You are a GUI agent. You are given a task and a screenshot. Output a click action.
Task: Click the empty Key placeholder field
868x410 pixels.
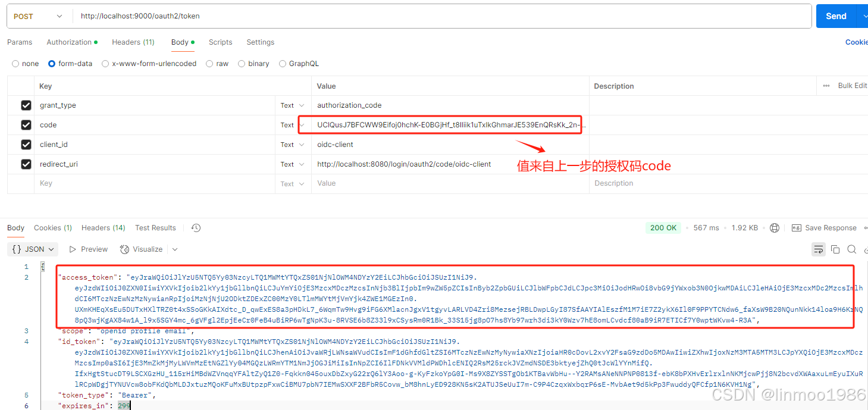coord(155,184)
